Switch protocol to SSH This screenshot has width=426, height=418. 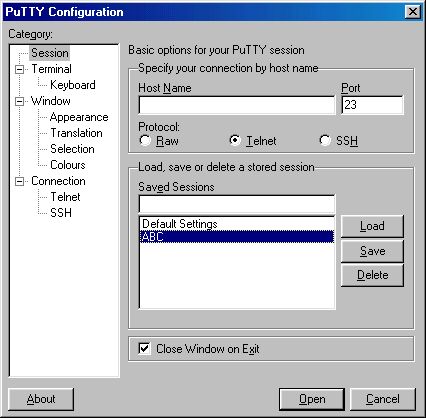coord(325,140)
